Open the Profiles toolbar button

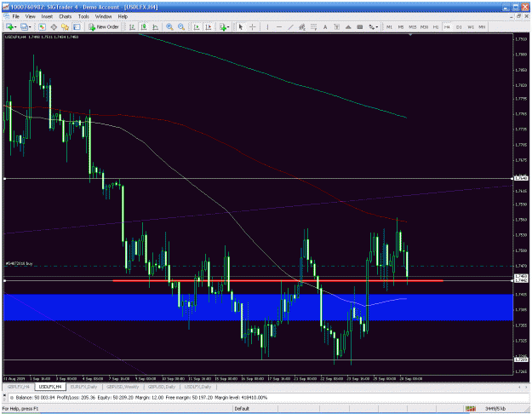coord(25,26)
